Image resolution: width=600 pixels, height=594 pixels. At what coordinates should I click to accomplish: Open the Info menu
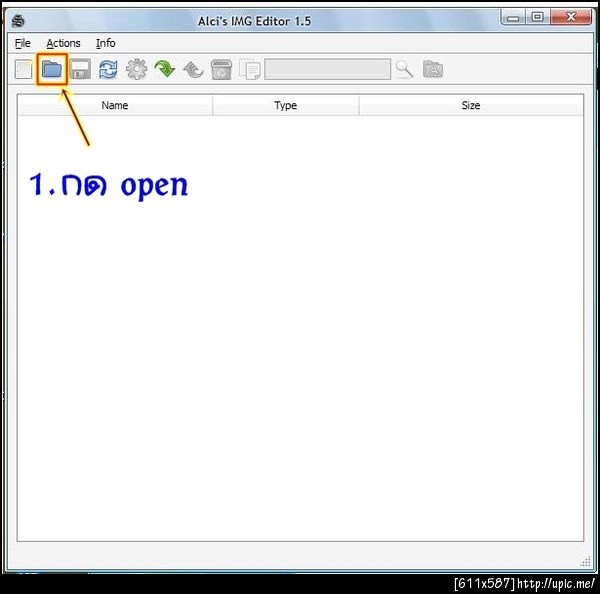(x=106, y=43)
